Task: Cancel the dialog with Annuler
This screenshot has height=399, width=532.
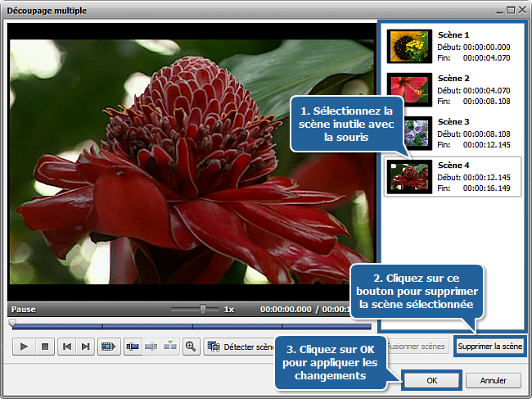Action: tap(493, 381)
